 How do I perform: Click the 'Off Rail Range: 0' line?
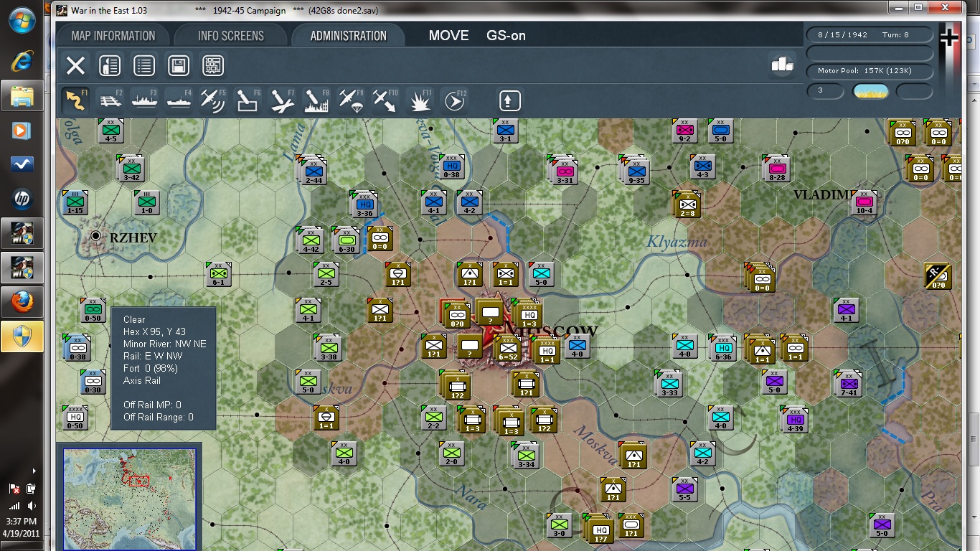click(159, 417)
